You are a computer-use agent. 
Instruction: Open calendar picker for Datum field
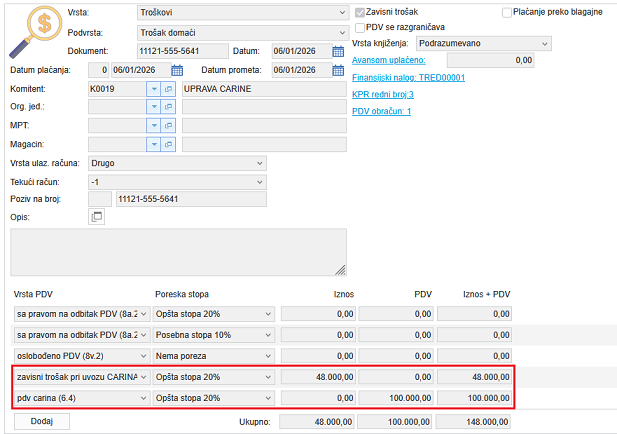[338, 51]
